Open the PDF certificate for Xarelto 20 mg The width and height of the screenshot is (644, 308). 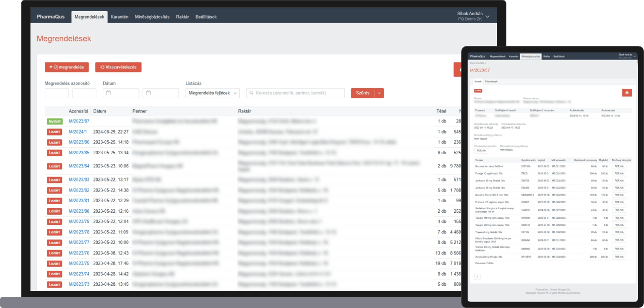coord(619,257)
